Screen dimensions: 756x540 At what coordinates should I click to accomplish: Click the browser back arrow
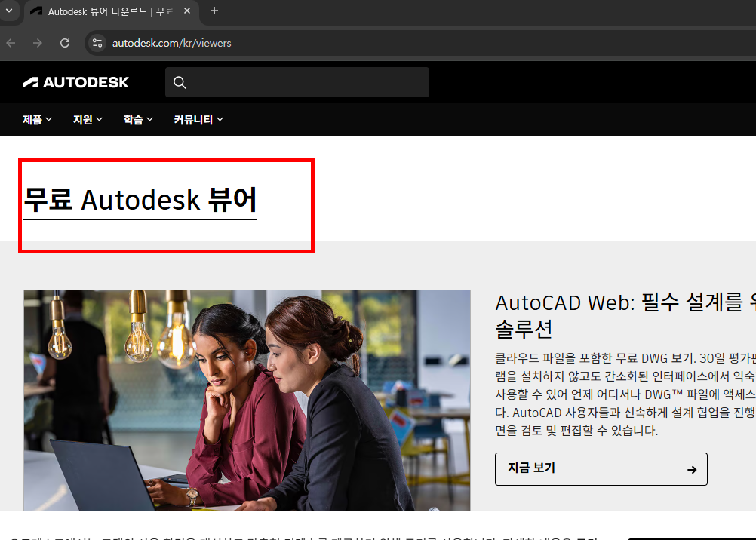11,43
